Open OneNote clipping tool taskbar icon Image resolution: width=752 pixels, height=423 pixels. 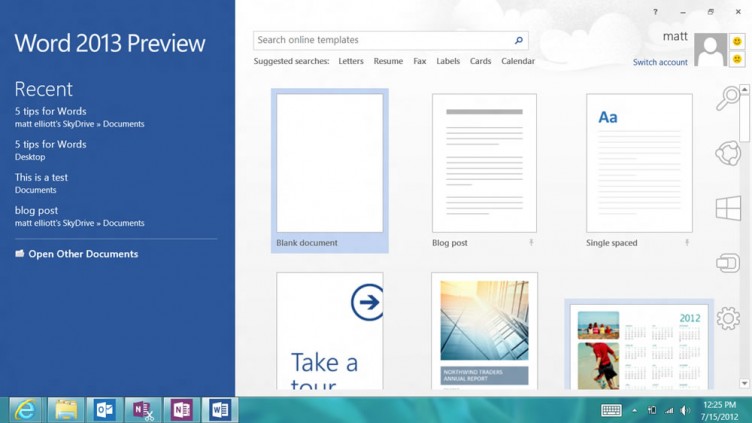[143, 410]
